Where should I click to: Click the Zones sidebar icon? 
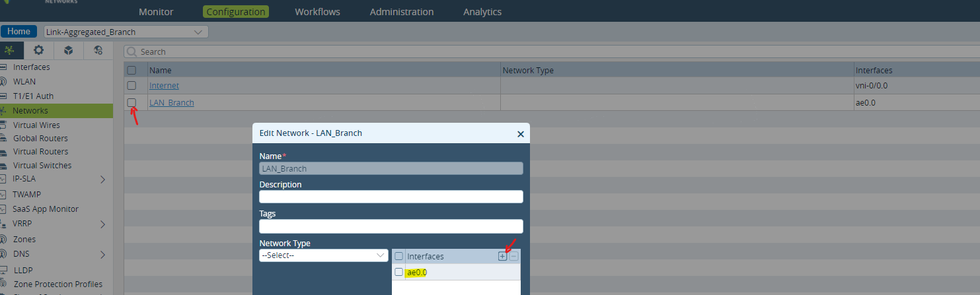[3, 240]
